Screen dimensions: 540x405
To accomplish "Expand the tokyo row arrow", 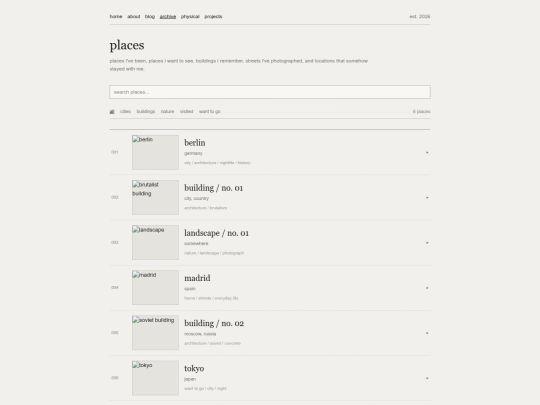I will tap(427, 378).
